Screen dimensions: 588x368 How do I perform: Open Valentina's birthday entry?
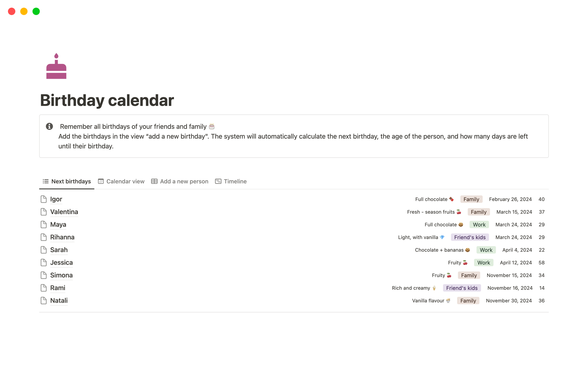coord(64,212)
